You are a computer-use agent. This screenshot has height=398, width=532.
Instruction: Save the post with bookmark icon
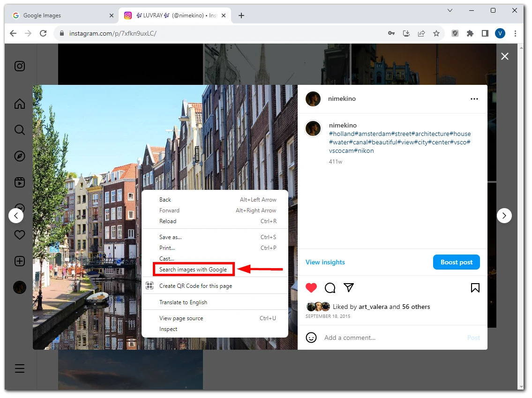[475, 288]
